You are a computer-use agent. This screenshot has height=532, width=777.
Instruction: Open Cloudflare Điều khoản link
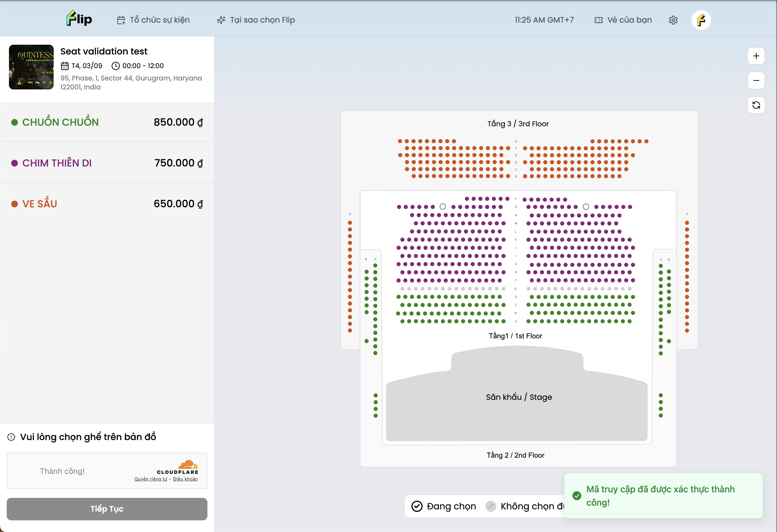coord(185,479)
